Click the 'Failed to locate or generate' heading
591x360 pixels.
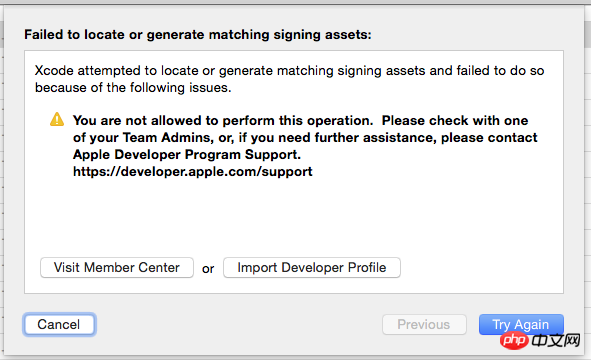[198, 35]
